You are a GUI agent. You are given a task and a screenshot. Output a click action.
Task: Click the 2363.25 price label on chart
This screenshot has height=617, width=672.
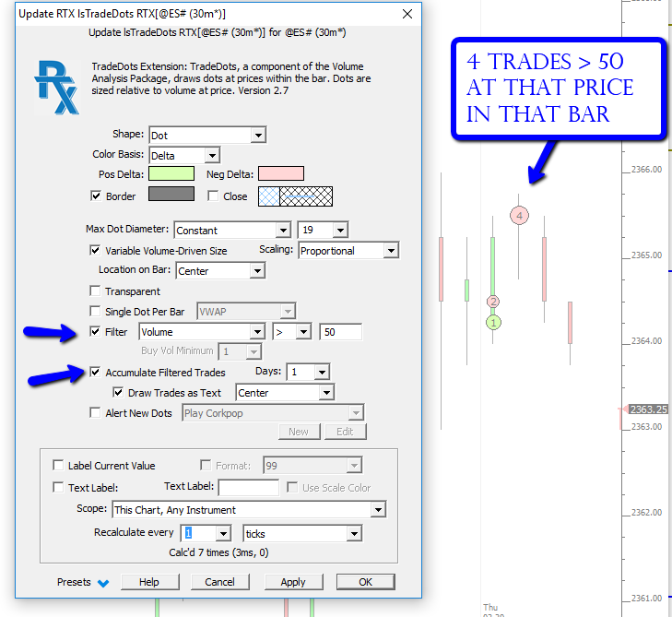click(648, 409)
